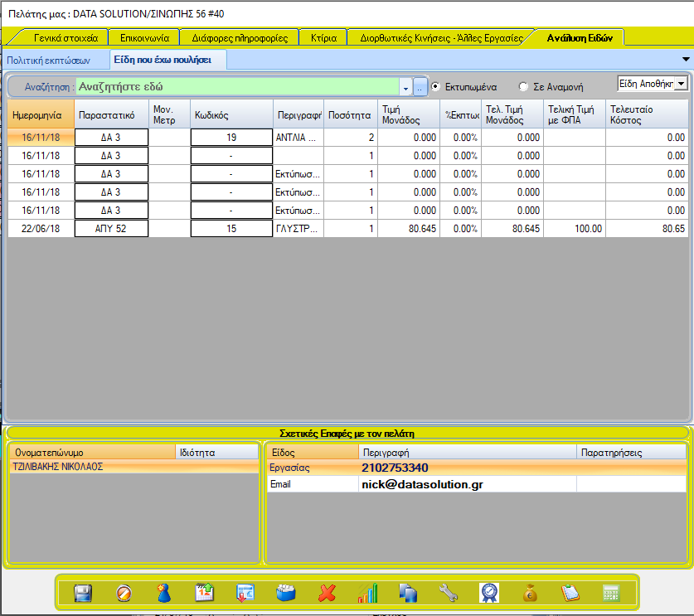This screenshot has height=616, width=694.
Task: Open the bar chart statistics icon
Action: pos(367,593)
